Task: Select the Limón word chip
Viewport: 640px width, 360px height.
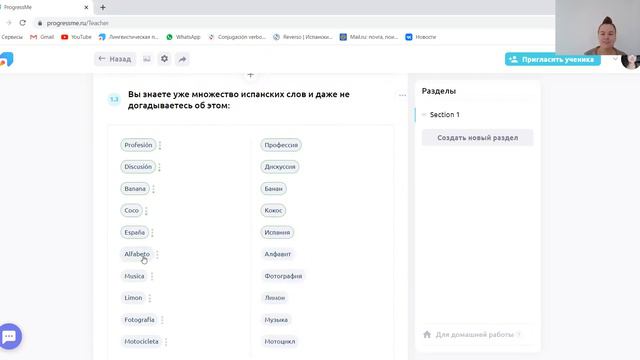Action: (x=133, y=298)
